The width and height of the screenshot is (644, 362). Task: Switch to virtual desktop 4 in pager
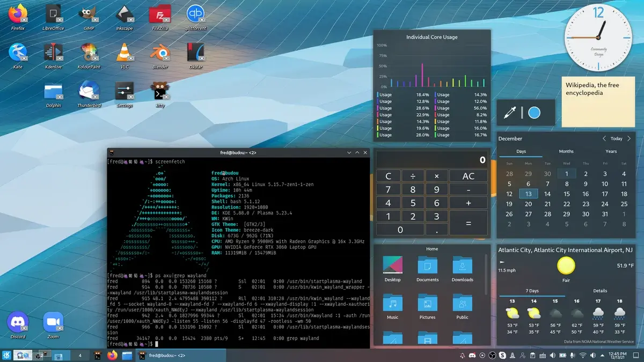(x=80, y=355)
